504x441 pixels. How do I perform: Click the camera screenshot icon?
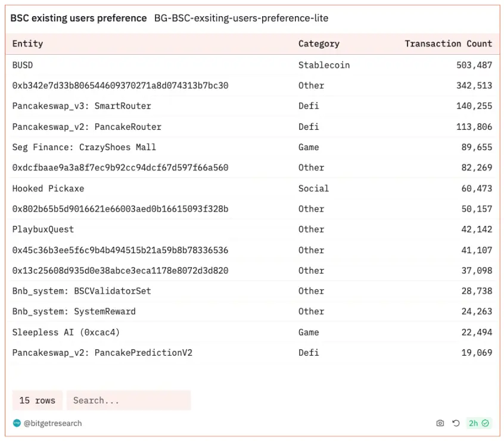point(440,423)
